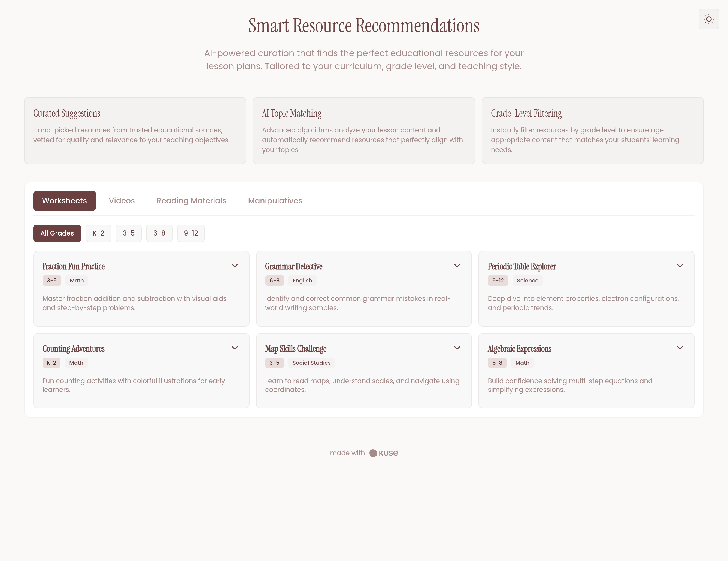Expand the Map Skills Challenge chevron

click(x=457, y=348)
